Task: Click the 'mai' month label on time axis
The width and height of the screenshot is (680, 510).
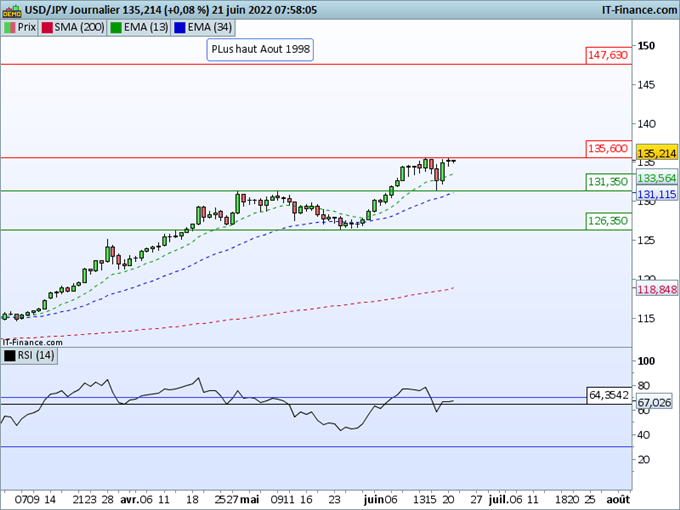Action: click(x=250, y=500)
